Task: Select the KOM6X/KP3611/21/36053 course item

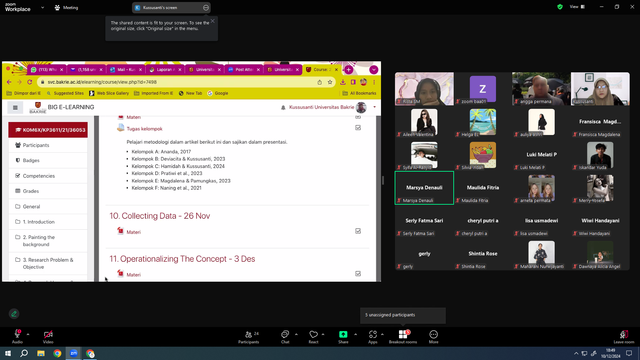Action: point(48,130)
